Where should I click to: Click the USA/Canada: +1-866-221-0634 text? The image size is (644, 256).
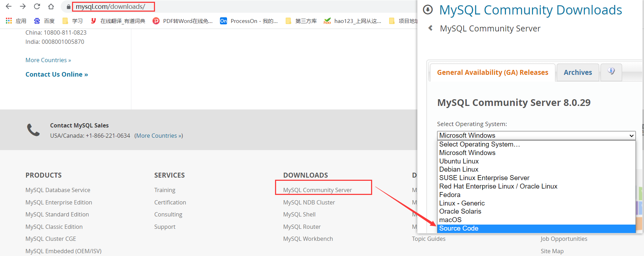tap(90, 136)
